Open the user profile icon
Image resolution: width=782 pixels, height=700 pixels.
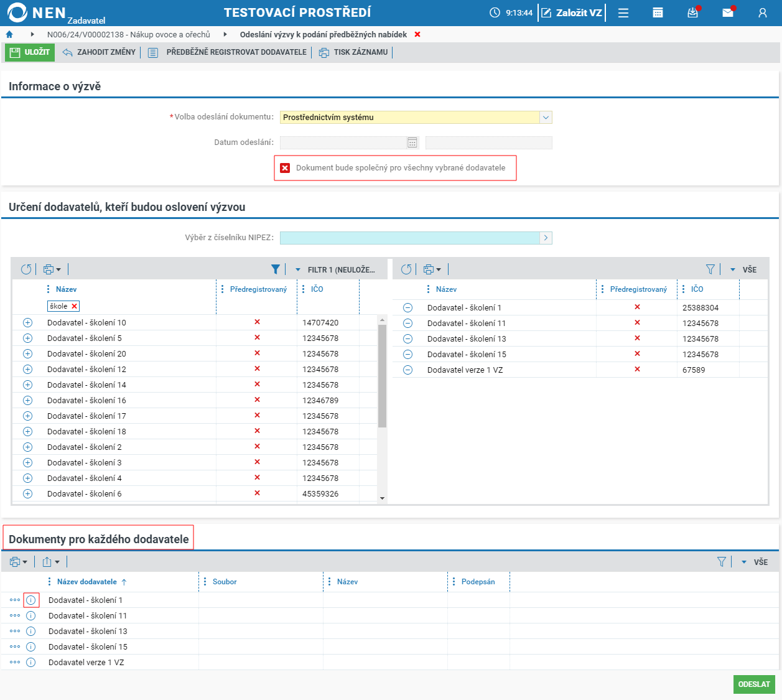pyautogui.click(x=763, y=12)
